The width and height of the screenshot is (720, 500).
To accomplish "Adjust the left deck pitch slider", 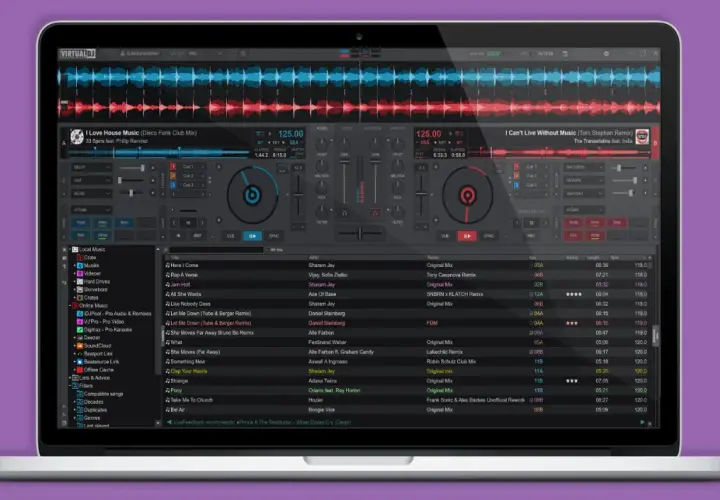I will click(x=298, y=195).
